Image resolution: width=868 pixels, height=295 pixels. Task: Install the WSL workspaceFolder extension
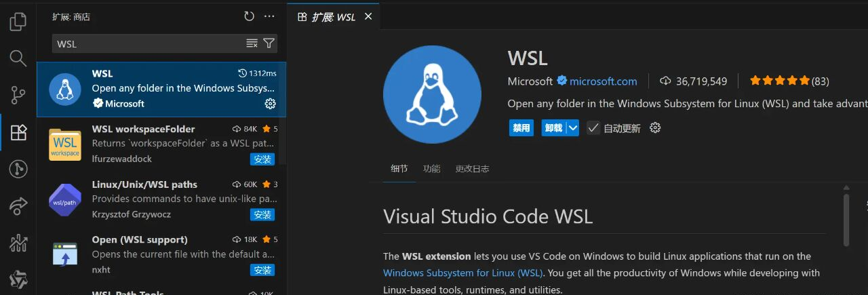[x=262, y=159]
